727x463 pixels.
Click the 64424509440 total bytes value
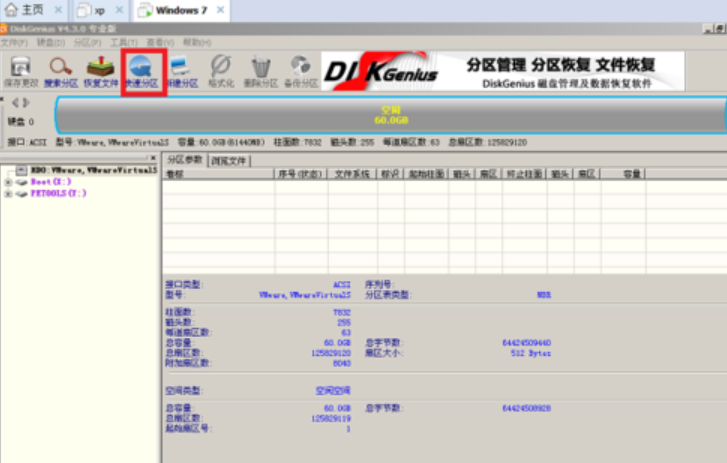pos(527,343)
